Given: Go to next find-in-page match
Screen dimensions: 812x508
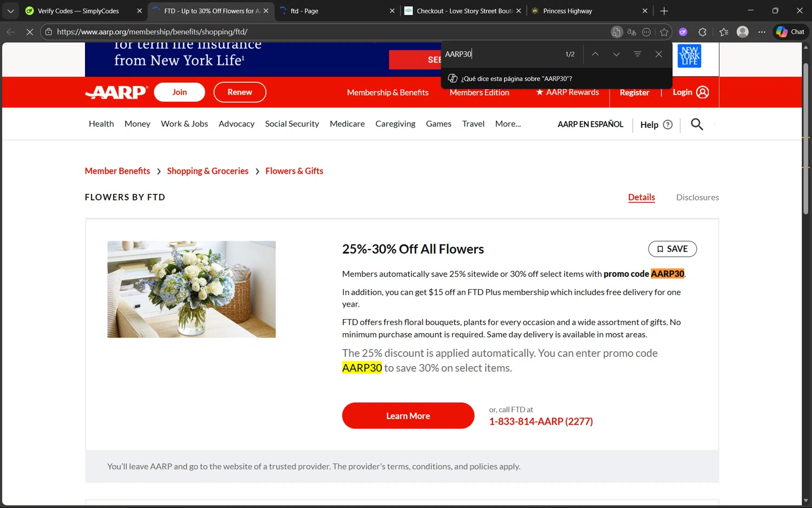Looking at the screenshot, I should point(616,54).
